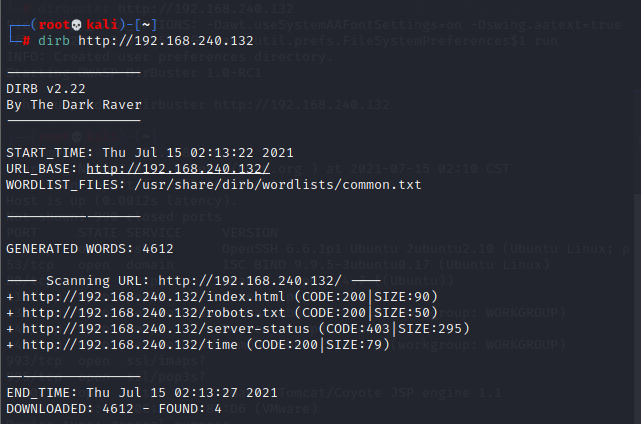Open the server-status result URL
This screenshot has width=641, height=424.
(x=166, y=328)
